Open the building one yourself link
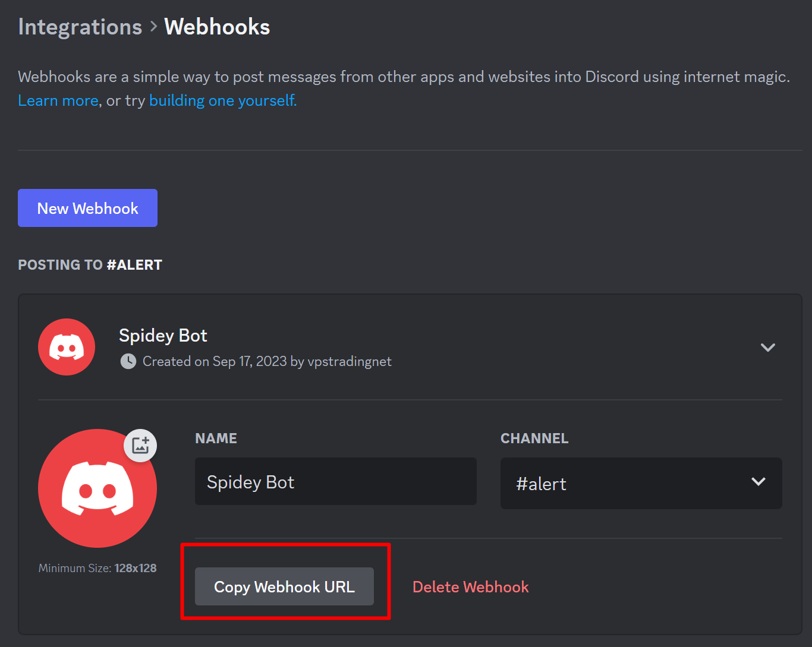This screenshot has height=647, width=812. pos(223,100)
